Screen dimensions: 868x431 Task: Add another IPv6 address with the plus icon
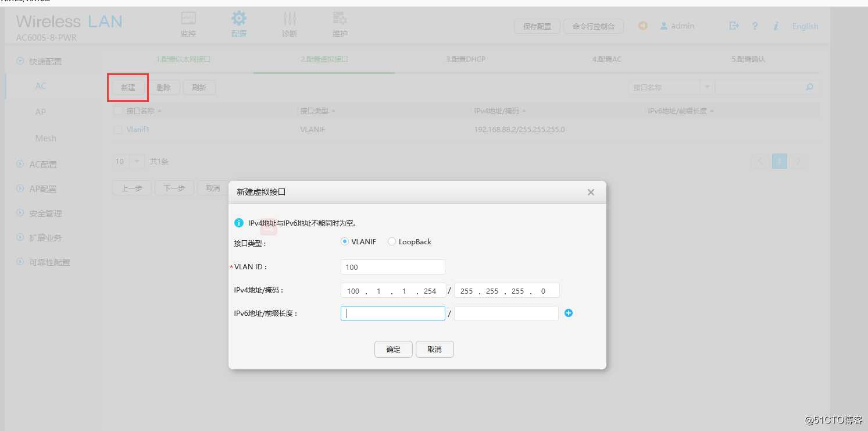pos(569,313)
